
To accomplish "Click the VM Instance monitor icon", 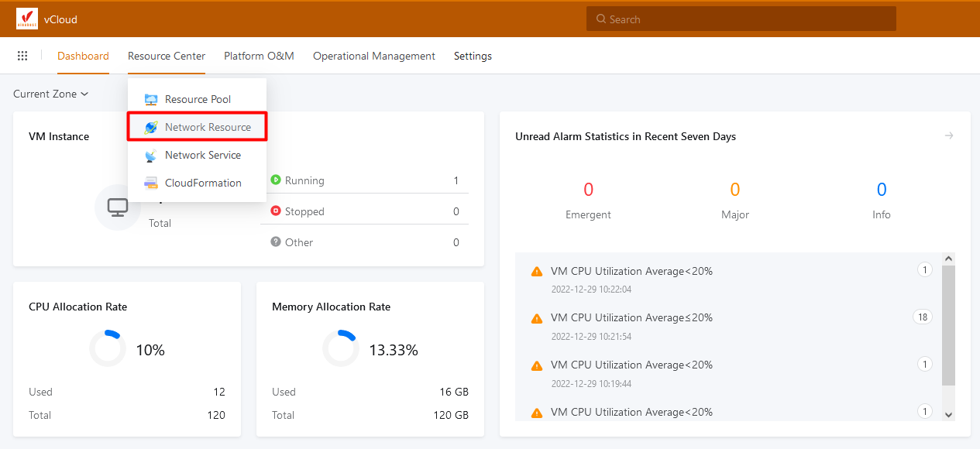I will 118,207.
